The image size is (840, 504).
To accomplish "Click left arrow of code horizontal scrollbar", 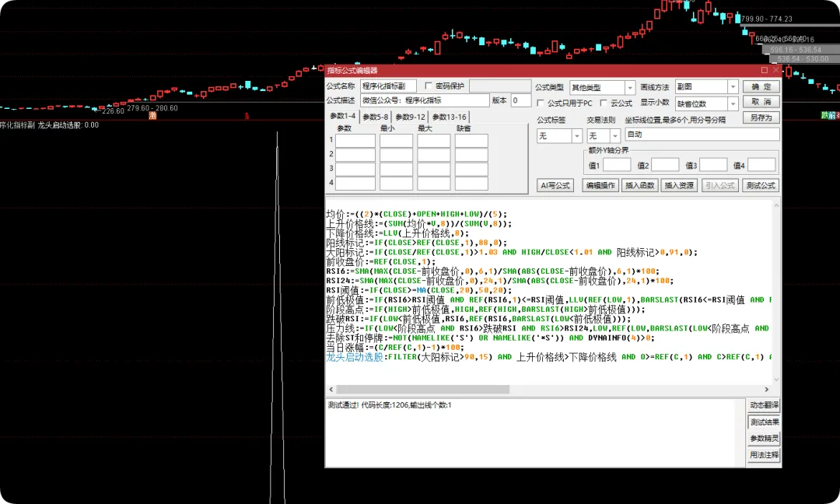I will [331, 390].
